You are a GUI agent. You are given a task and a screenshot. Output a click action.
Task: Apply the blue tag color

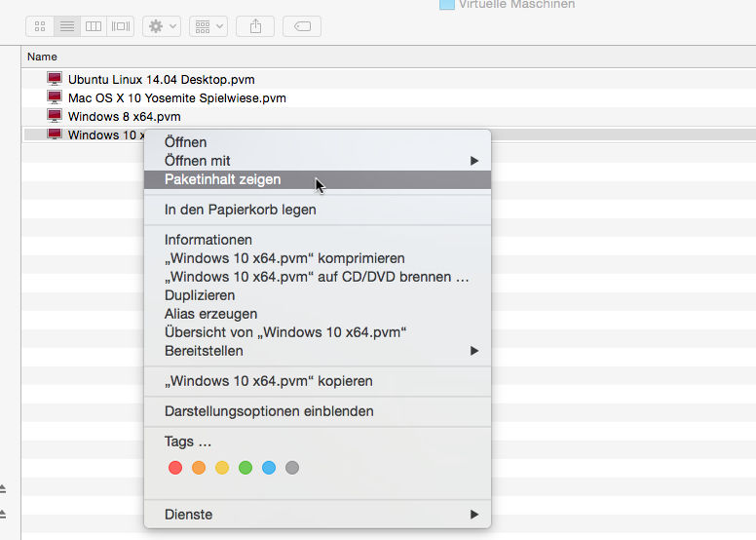point(269,468)
